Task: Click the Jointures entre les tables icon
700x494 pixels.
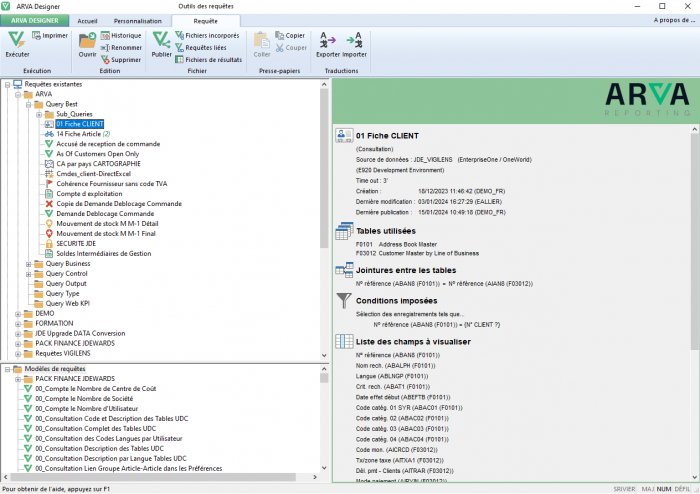Action: click(344, 270)
